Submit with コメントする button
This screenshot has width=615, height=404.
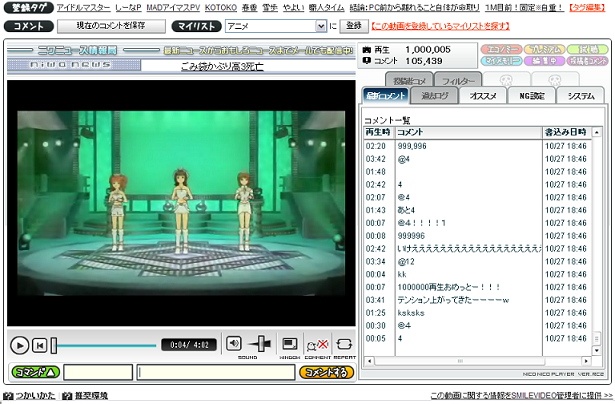point(326,372)
